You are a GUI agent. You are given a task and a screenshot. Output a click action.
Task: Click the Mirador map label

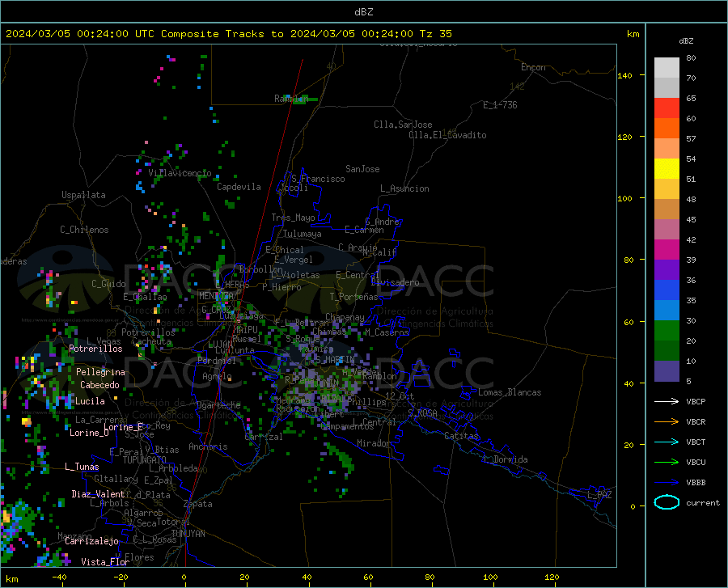pyautogui.click(x=374, y=444)
